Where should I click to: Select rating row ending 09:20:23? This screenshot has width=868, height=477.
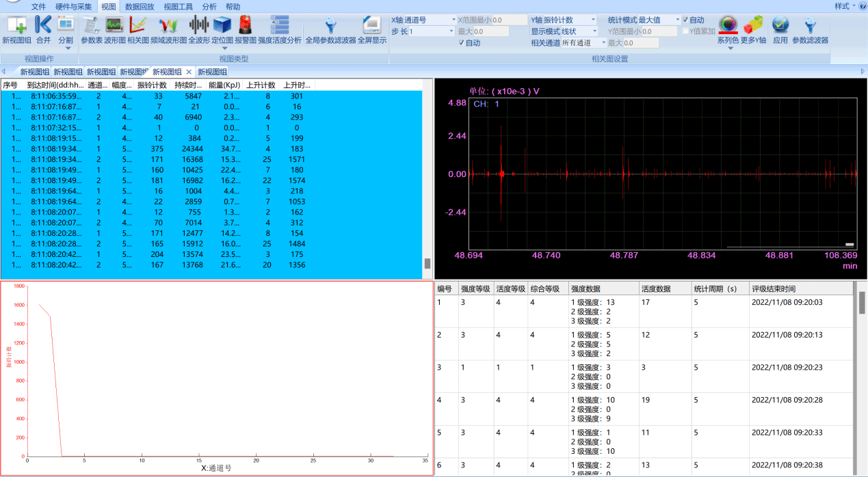[x=646, y=377]
